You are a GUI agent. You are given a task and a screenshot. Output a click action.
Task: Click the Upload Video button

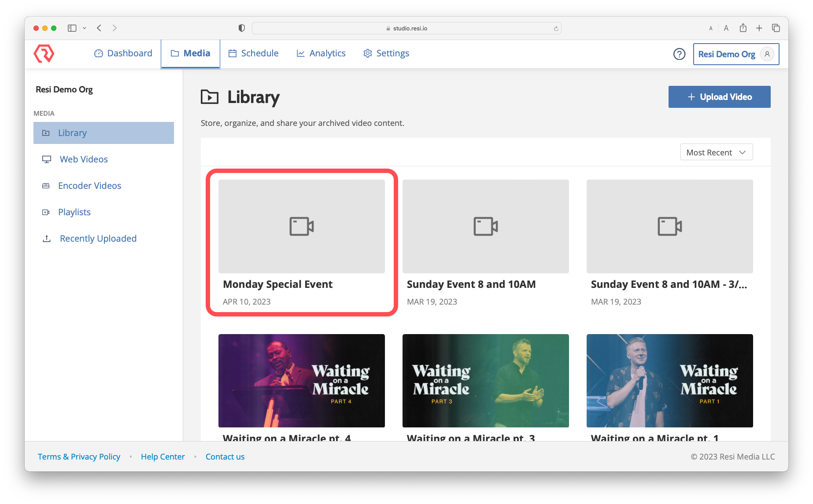[x=719, y=97]
